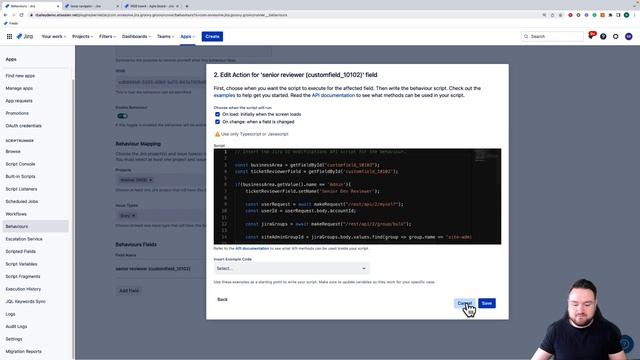The width and height of the screenshot is (640, 360).
Task: Open the Chrome extensions puzzle icon
Action: [610, 15]
